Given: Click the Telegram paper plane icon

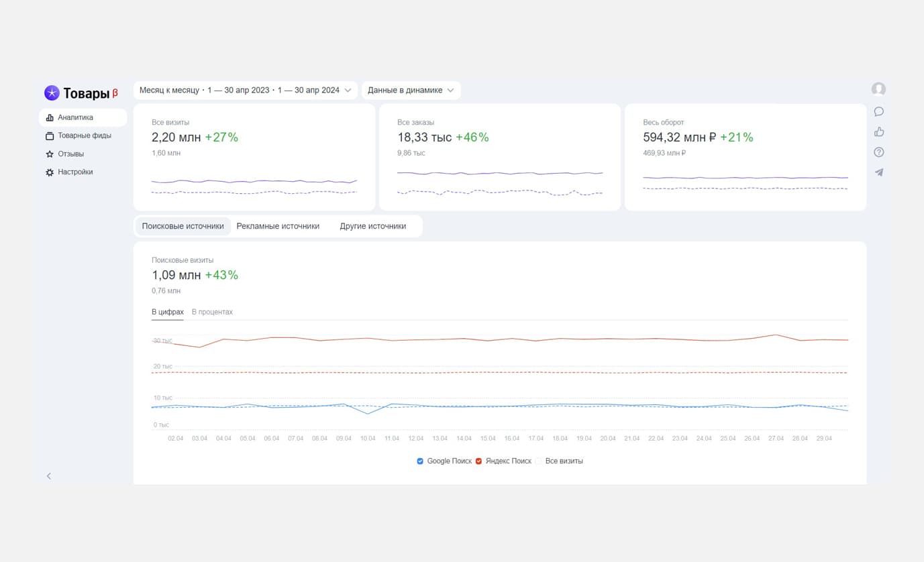Looking at the screenshot, I should coord(878,172).
